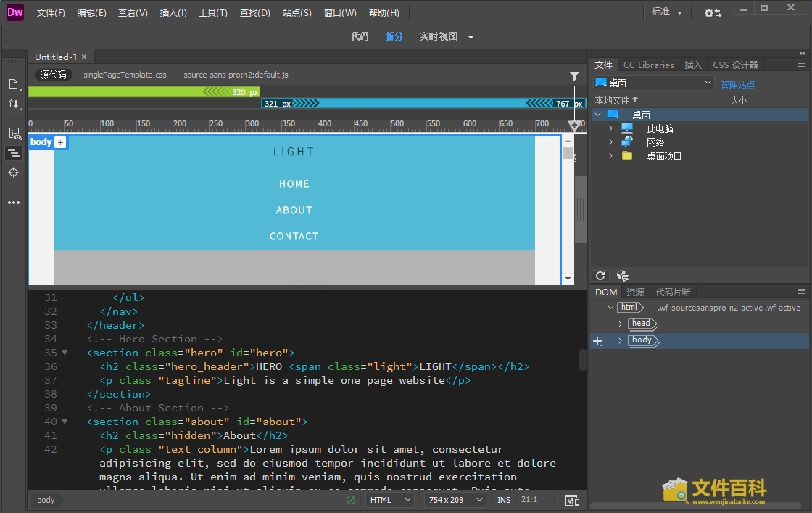Click the preview in browser status icon
812x513 pixels.
(572, 500)
